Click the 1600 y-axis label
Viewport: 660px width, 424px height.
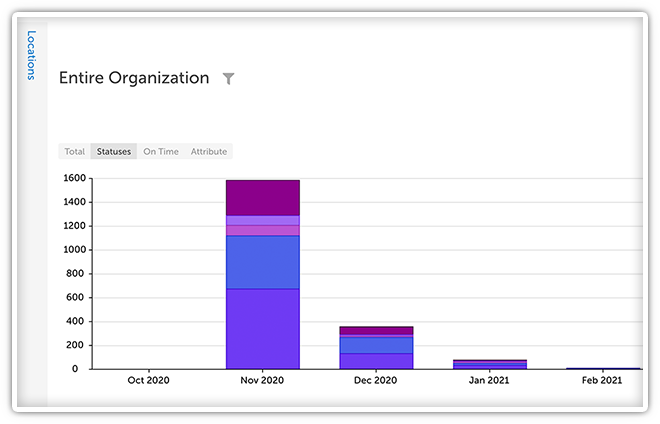72,178
